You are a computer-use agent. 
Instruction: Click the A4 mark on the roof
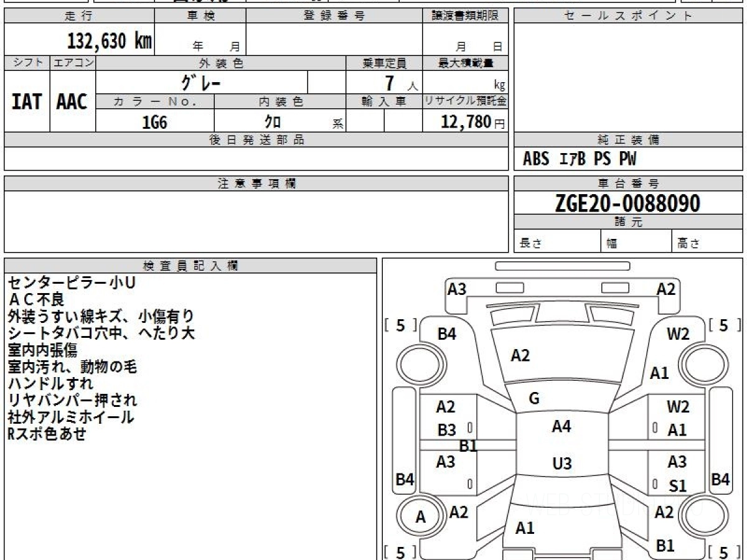(561, 427)
